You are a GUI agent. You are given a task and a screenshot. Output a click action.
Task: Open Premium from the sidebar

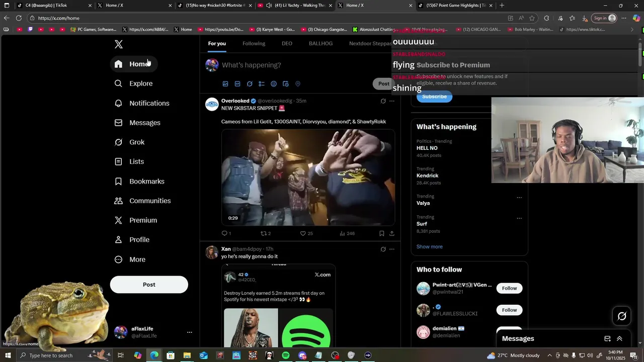click(x=136, y=220)
